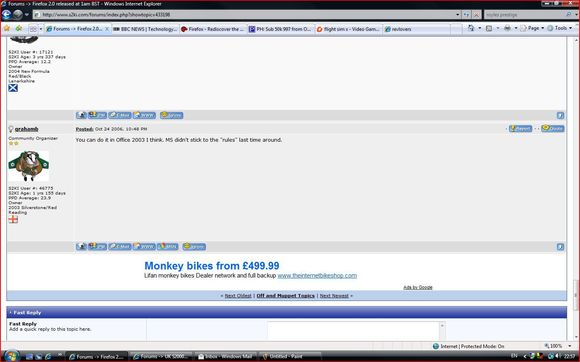Expand the address bar history dropdown

tap(458, 15)
